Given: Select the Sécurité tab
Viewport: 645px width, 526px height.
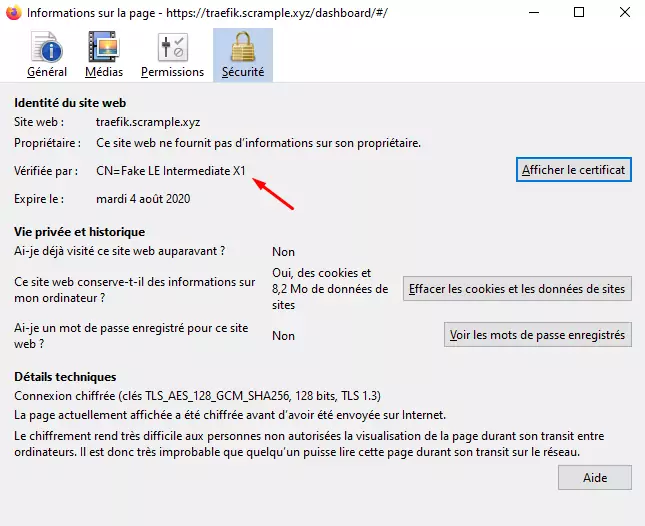Looking at the screenshot, I should click(243, 55).
